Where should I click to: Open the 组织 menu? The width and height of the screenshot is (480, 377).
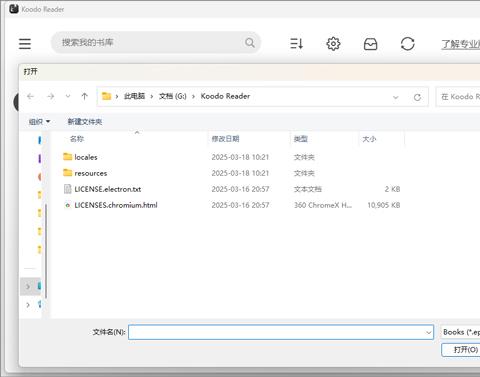click(x=39, y=122)
